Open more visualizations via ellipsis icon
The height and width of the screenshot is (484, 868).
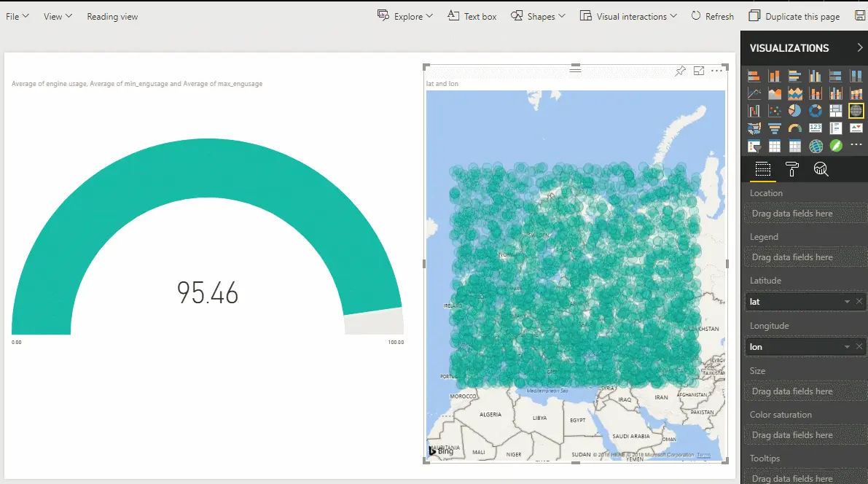(x=856, y=144)
